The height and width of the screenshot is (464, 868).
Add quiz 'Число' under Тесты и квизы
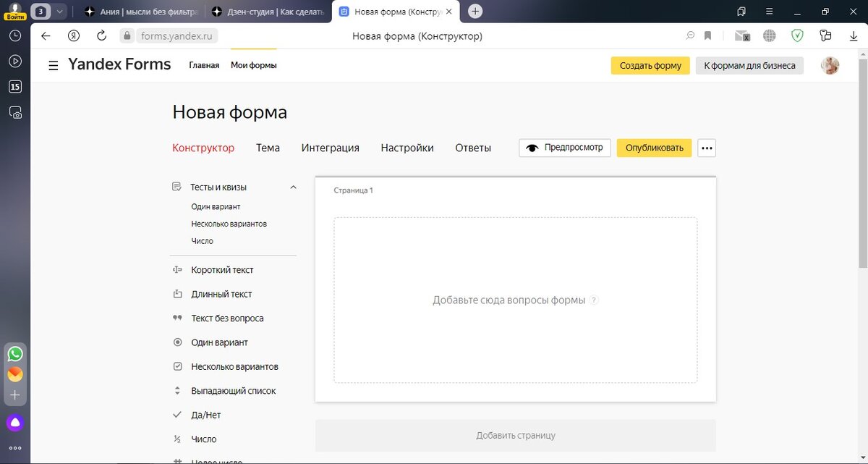pyautogui.click(x=203, y=241)
